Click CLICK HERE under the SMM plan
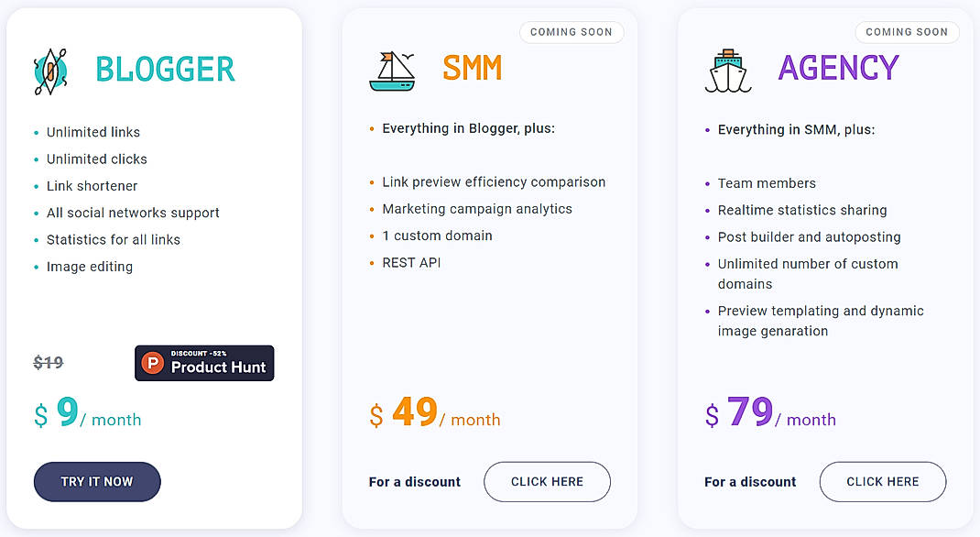 (547, 481)
